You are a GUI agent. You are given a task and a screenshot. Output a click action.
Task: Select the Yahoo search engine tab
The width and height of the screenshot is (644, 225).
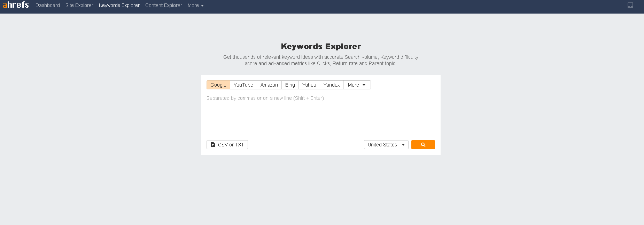point(309,85)
